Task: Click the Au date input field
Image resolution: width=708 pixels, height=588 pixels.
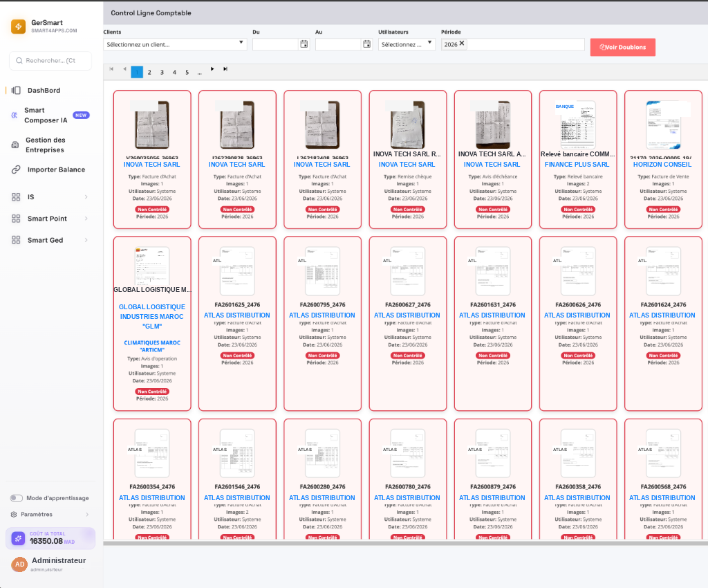Action: pos(338,44)
